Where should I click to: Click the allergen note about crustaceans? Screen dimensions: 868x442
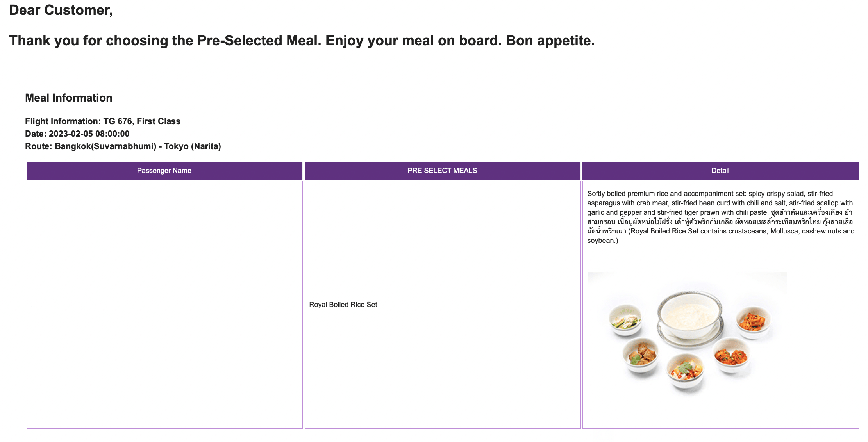741,232
